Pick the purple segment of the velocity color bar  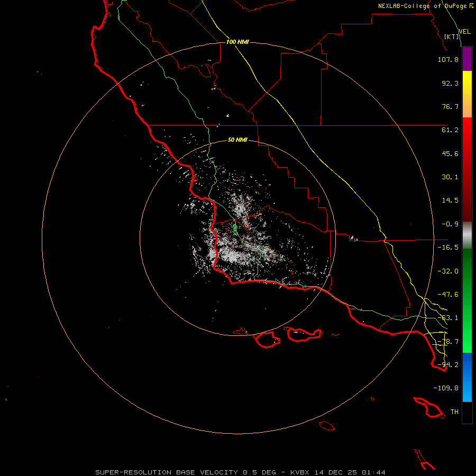click(467, 59)
